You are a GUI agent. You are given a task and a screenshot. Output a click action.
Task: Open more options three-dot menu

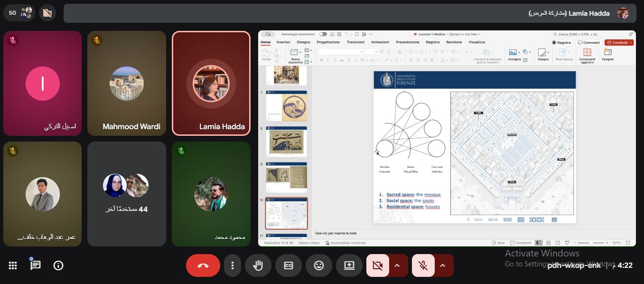coord(232,265)
